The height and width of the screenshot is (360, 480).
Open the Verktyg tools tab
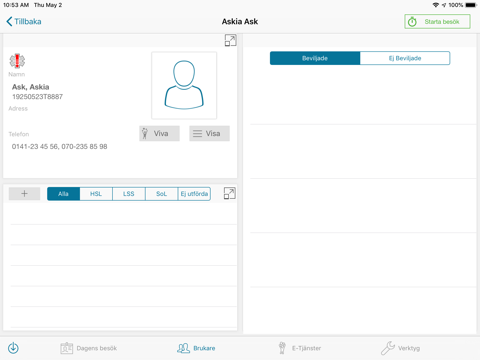click(400, 348)
